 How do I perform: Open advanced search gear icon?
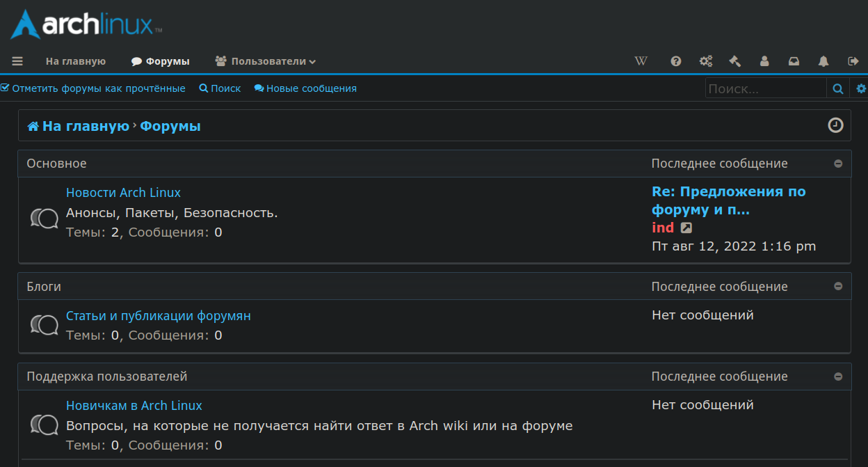tap(861, 88)
